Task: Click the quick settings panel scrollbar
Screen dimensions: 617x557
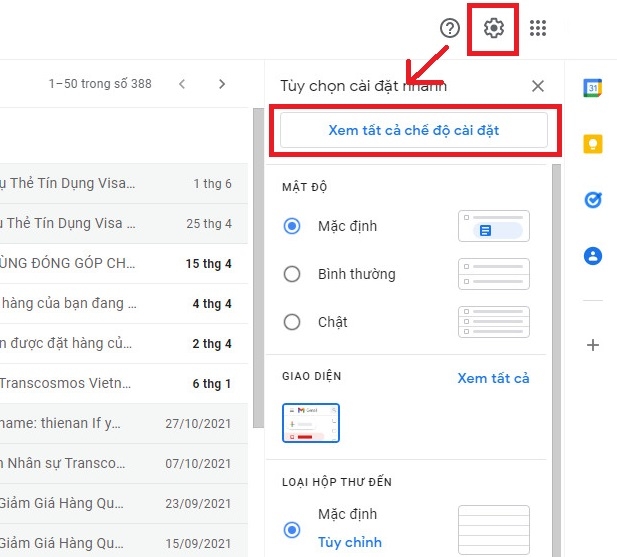Action: point(556,360)
